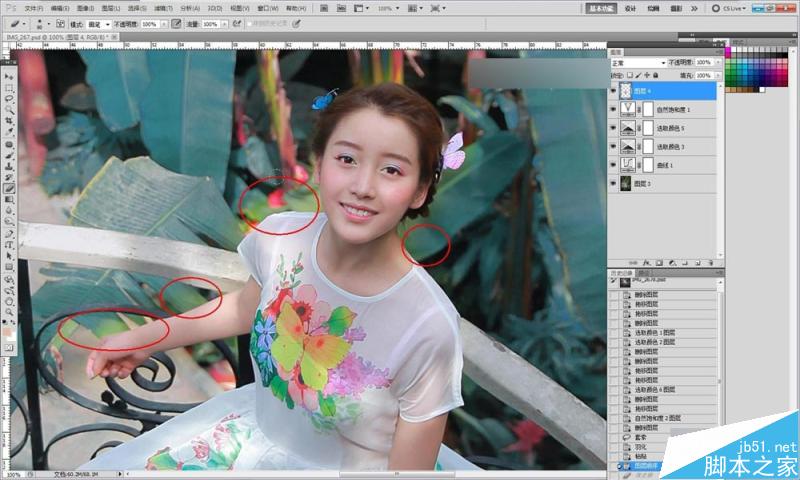This screenshot has height=480, width=800.
Task: Expand the layer opacity 100% slider arrow
Action: click(x=718, y=62)
